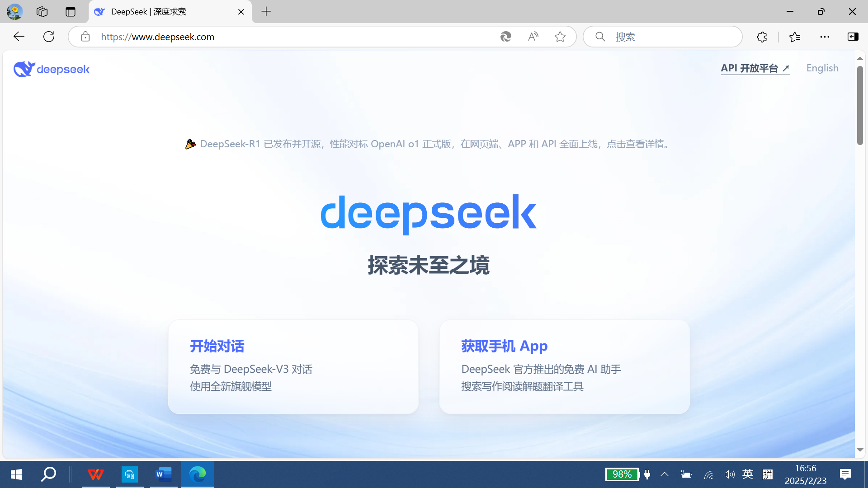This screenshot has width=868, height=488.
Task: Toggle the 英 input language indicator
Action: pyautogui.click(x=748, y=474)
